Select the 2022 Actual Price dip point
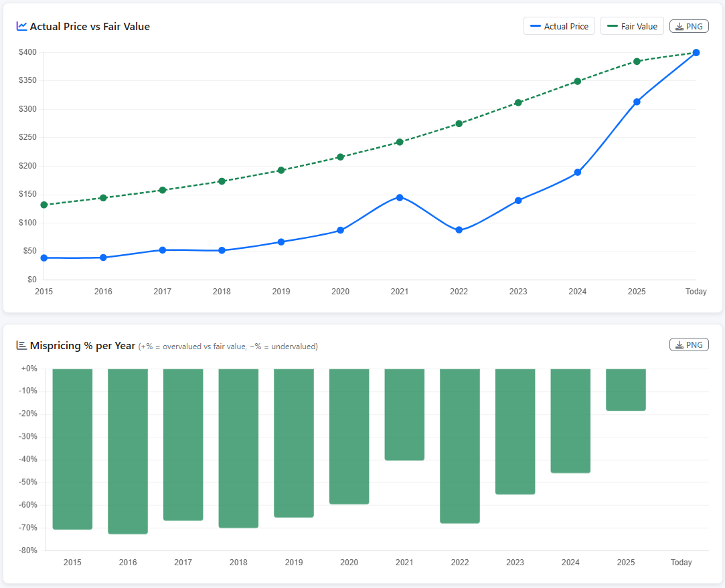The height and width of the screenshot is (588, 725). pos(459,230)
